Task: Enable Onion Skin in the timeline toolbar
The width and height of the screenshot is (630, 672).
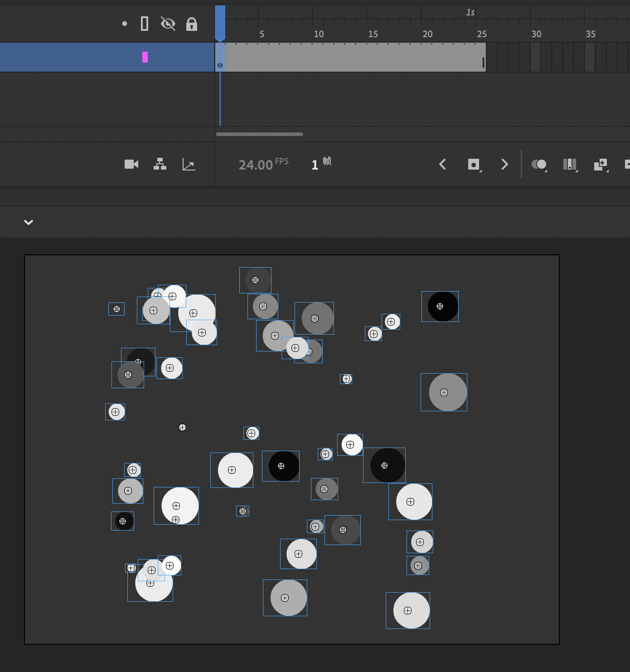Action: point(539,164)
